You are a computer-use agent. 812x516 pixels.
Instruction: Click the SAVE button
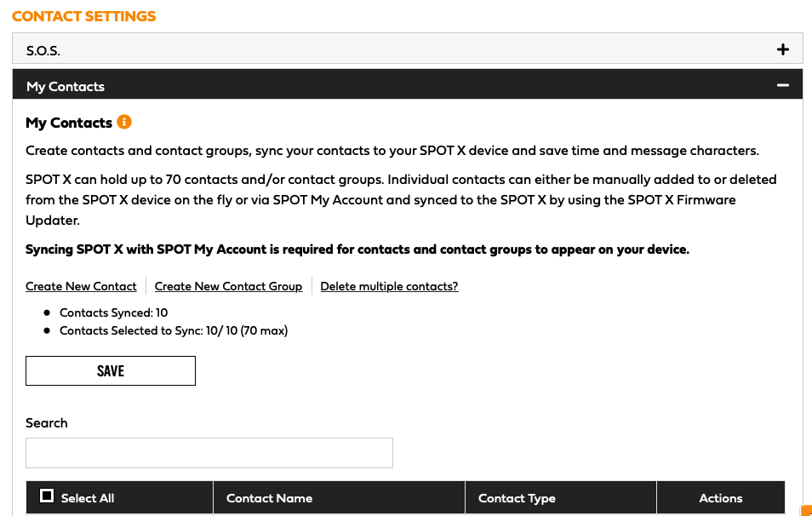[111, 370]
